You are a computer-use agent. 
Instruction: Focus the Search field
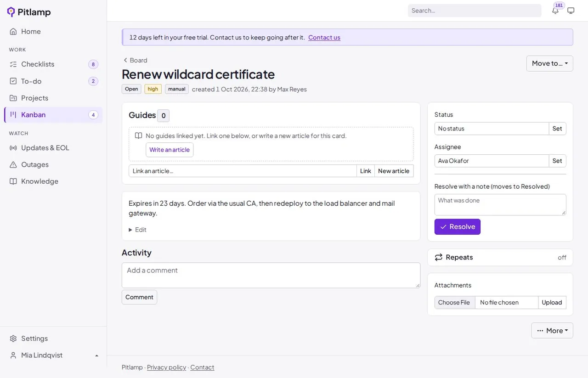click(475, 11)
